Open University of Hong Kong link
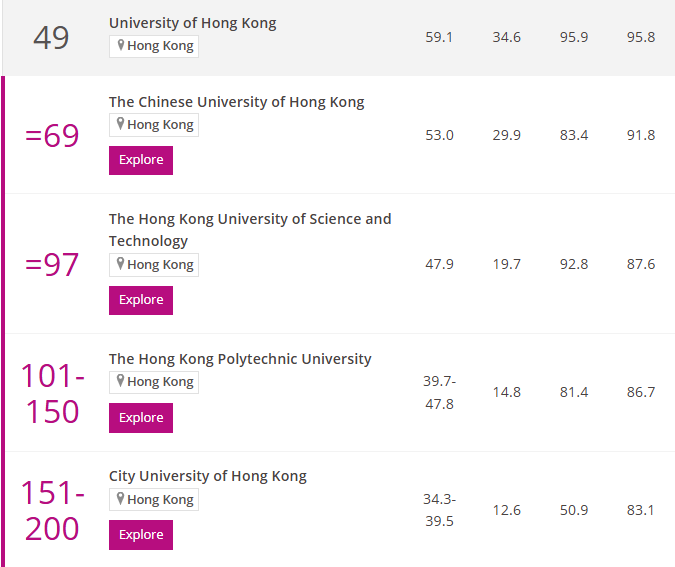The width and height of the screenshot is (675, 567). tap(192, 23)
